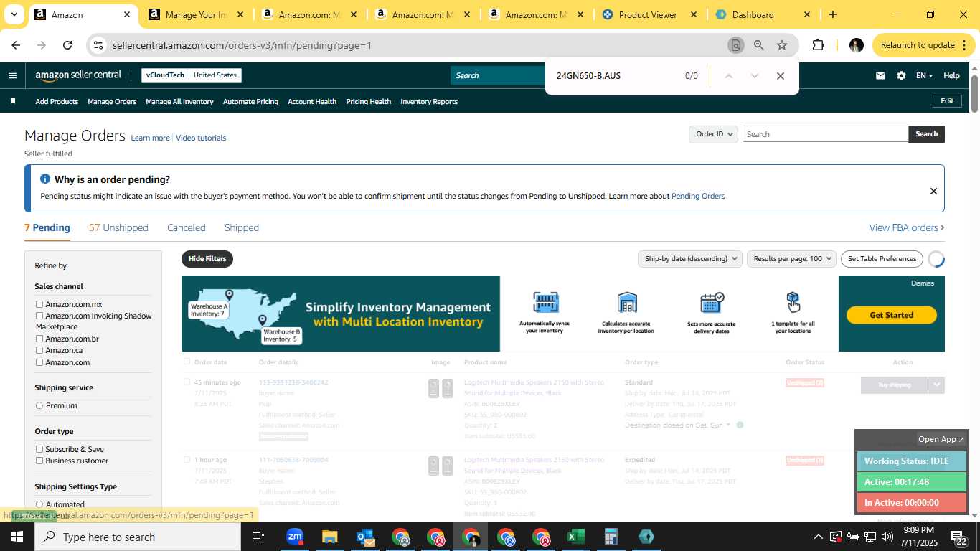Viewport: 980px width, 551px height.
Task: Check the Amazon.com.mx sales channel
Action: (x=39, y=304)
